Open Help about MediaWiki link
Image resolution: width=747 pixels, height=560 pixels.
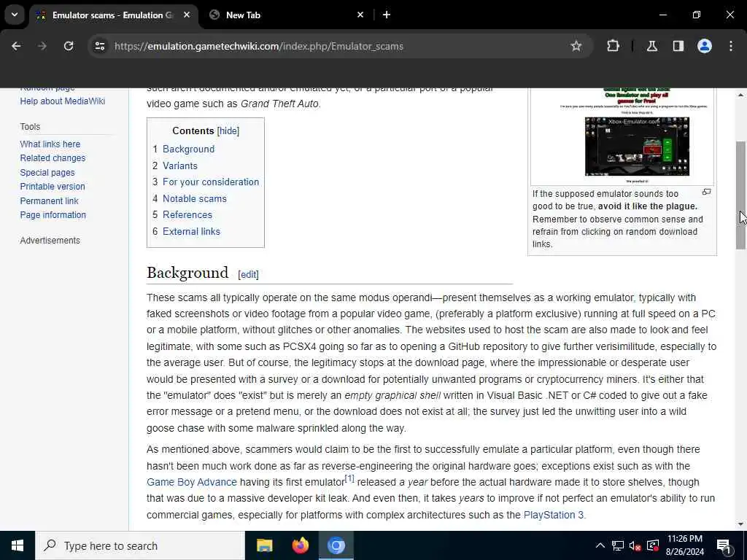click(x=63, y=101)
